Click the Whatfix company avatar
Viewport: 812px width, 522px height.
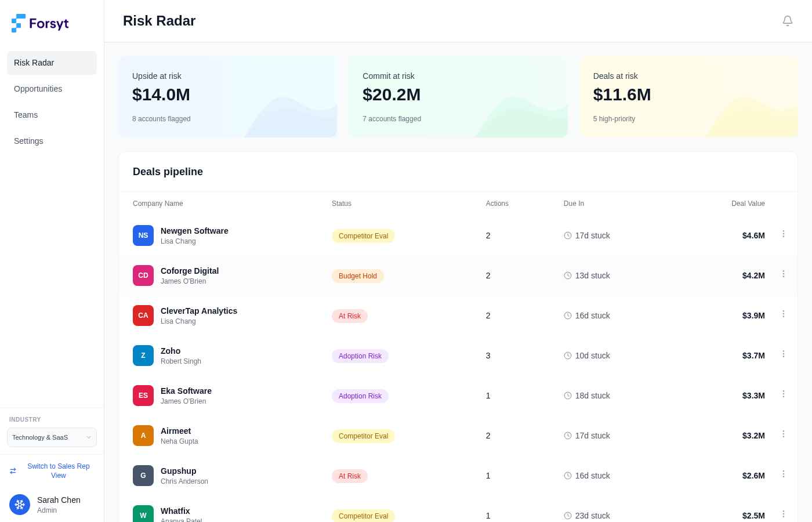coord(143,515)
